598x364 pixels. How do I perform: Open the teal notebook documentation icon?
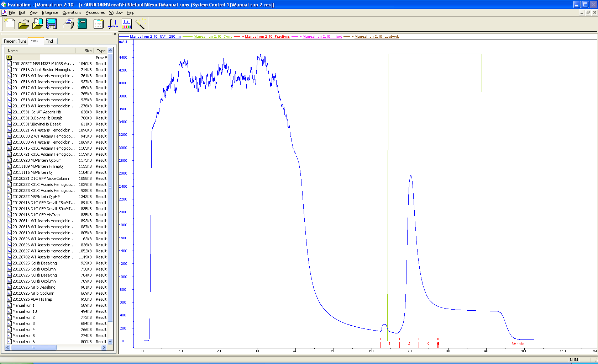coord(83,24)
